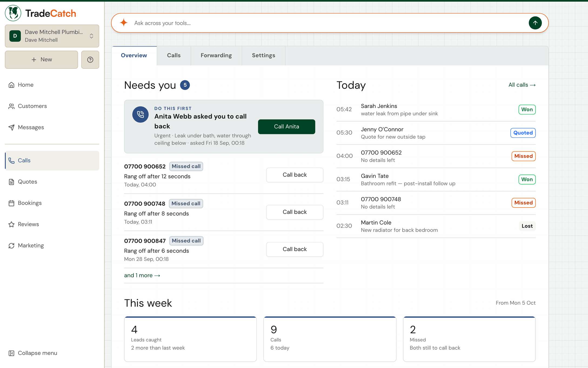Click the Customers people icon

[x=11, y=106]
